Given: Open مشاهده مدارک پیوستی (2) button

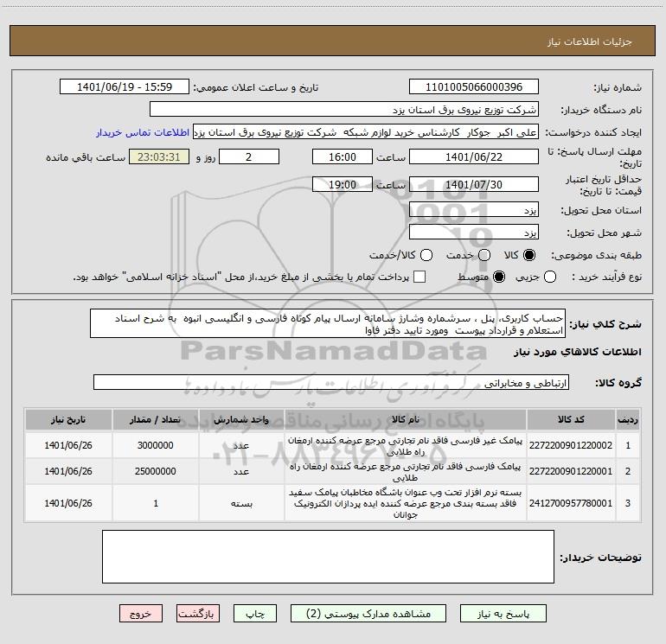Looking at the screenshot, I should tap(368, 614).
